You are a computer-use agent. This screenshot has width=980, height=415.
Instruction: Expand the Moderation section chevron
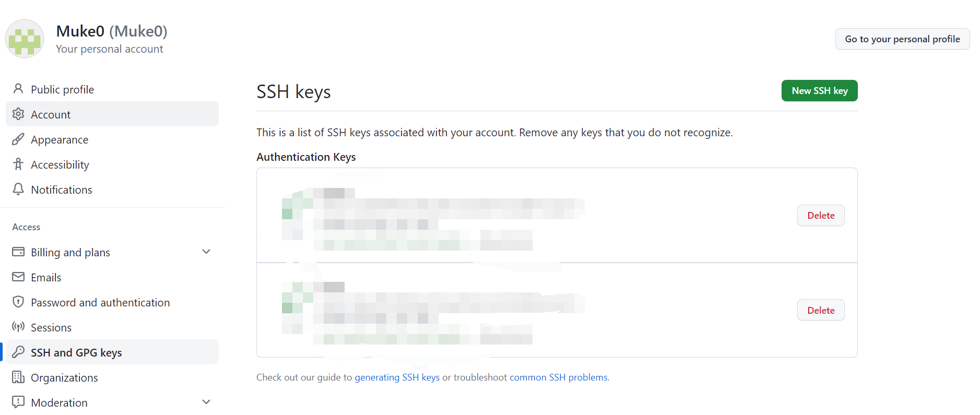pyautogui.click(x=206, y=402)
